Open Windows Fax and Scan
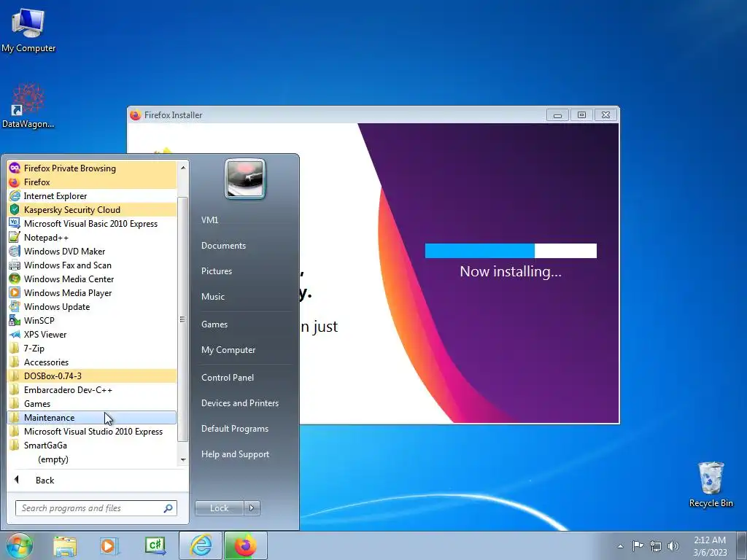Image resolution: width=747 pixels, height=560 pixels. coord(92,265)
